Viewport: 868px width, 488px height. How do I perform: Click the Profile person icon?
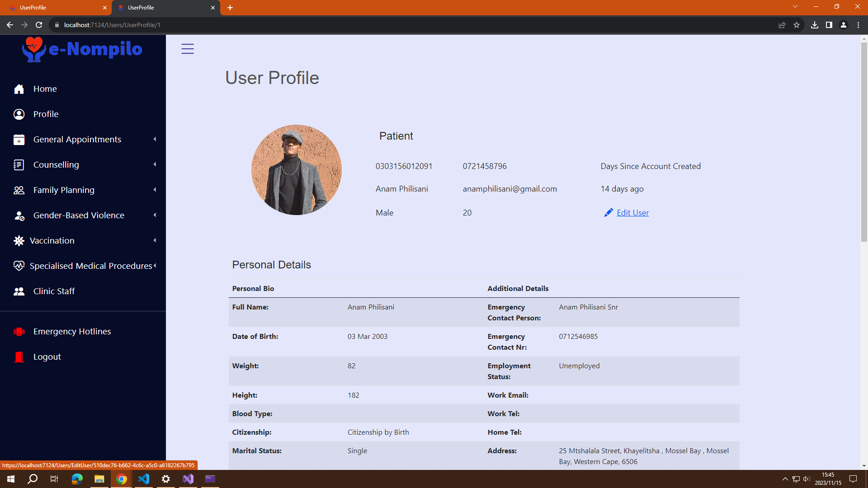point(19,114)
